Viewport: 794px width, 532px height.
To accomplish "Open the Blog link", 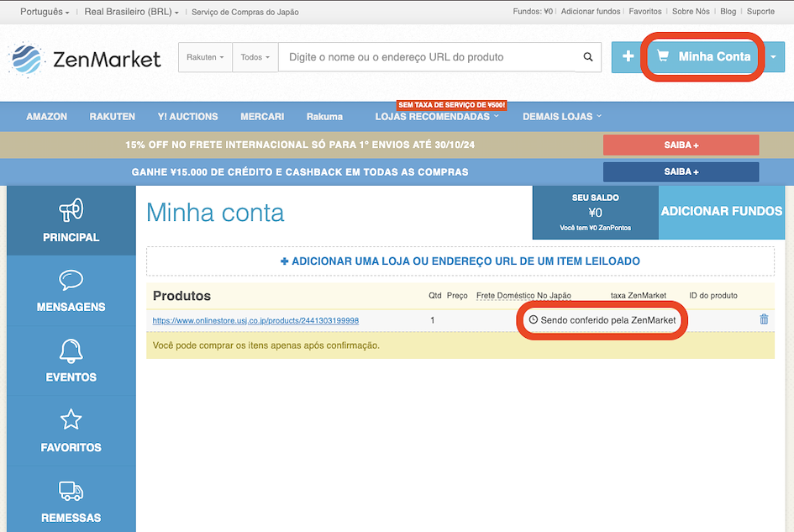I will [x=728, y=11].
